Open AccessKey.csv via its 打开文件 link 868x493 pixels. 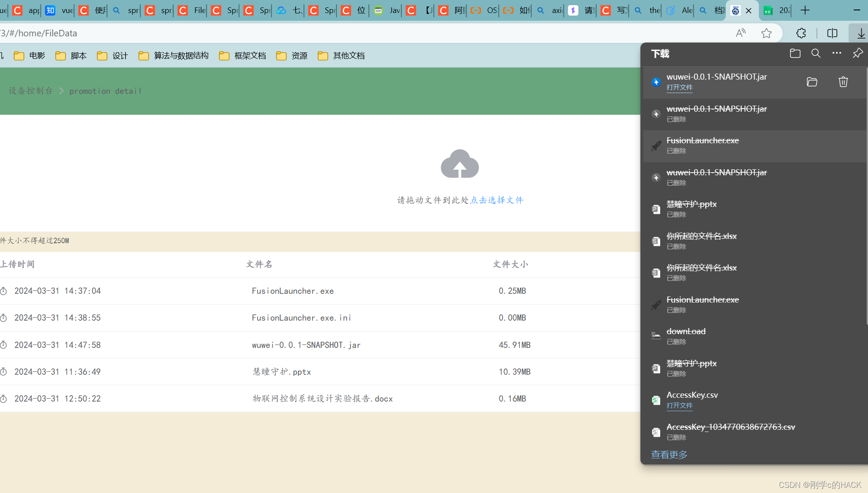pos(679,406)
